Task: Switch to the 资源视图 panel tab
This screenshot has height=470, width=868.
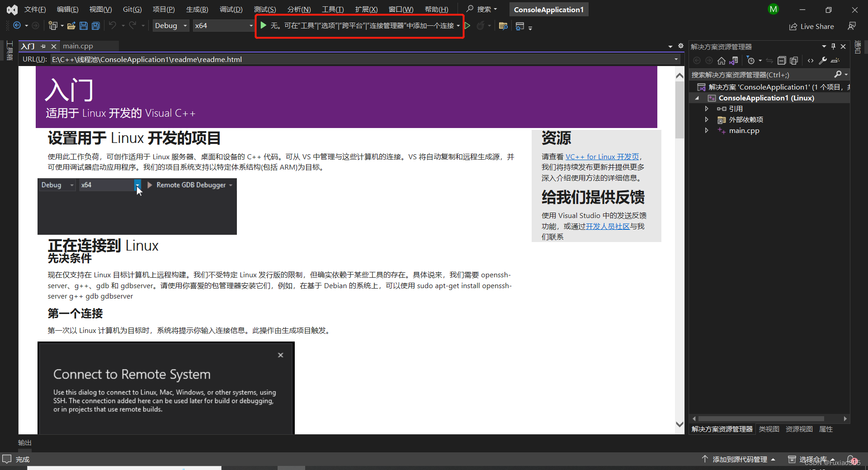Action: pos(799,429)
